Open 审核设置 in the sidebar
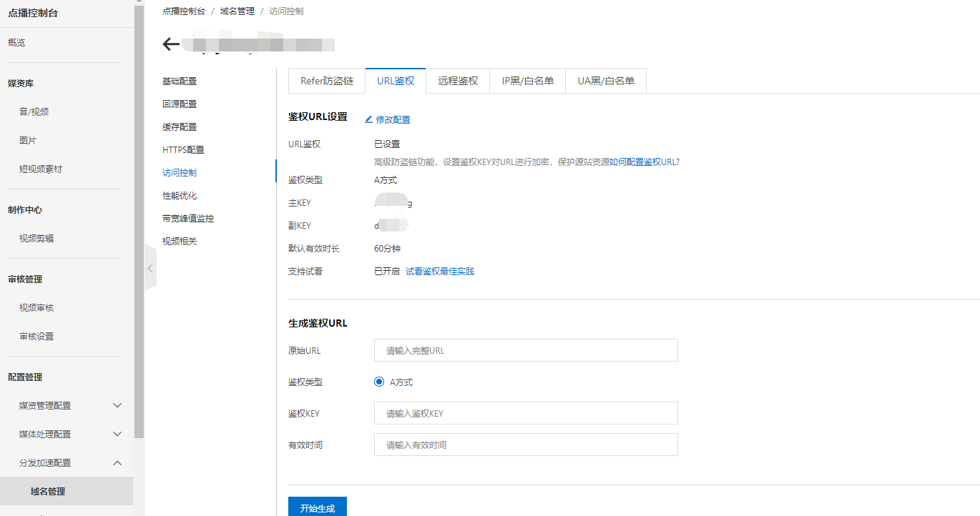This screenshot has height=516, width=980. pyautogui.click(x=36, y=336)
